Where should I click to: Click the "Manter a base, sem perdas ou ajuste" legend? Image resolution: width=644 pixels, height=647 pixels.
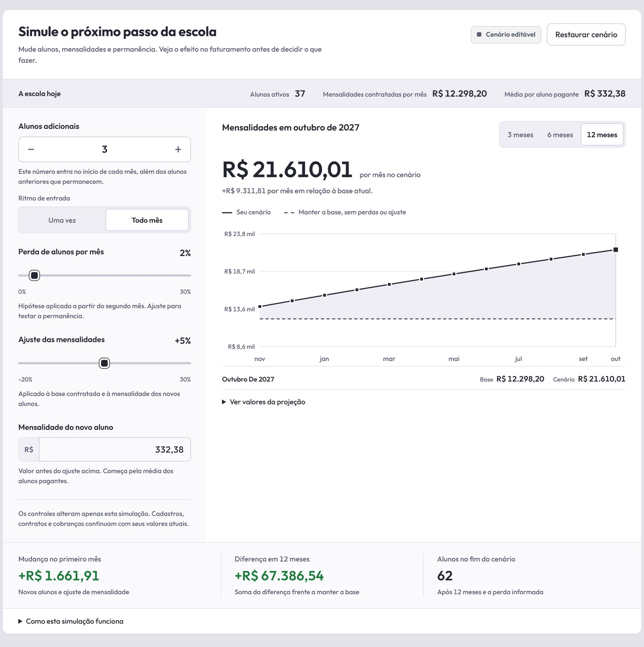click(x=345, y=212)
